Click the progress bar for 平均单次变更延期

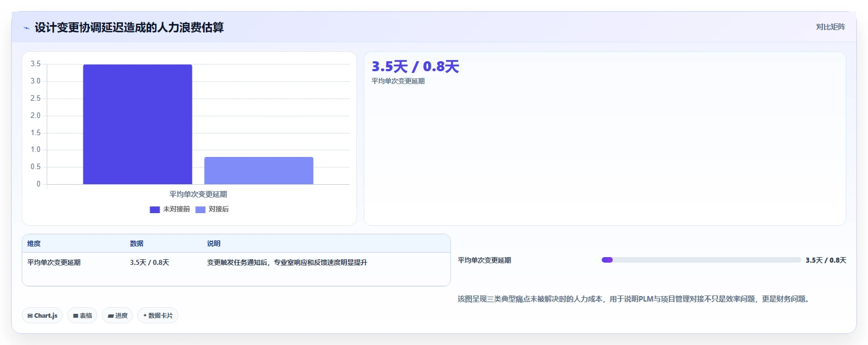[701, 260]
